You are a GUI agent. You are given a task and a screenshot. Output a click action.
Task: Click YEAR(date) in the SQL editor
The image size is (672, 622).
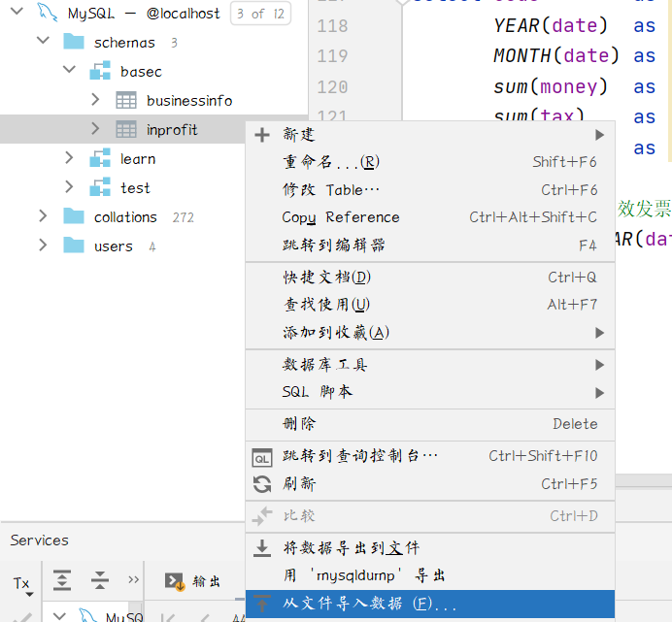pos(551,25)
